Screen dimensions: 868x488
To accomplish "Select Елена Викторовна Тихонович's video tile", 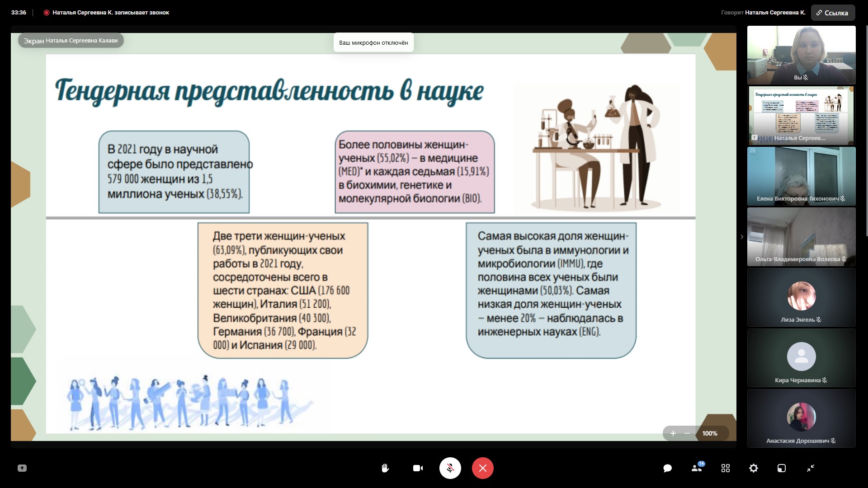I will 802,176.
